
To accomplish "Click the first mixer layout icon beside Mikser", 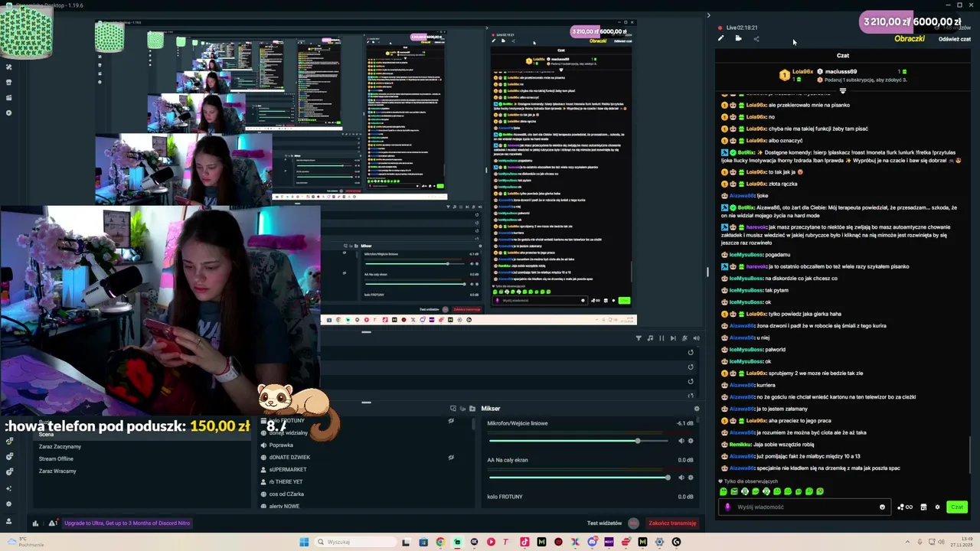I will click(x=453, y=409).
